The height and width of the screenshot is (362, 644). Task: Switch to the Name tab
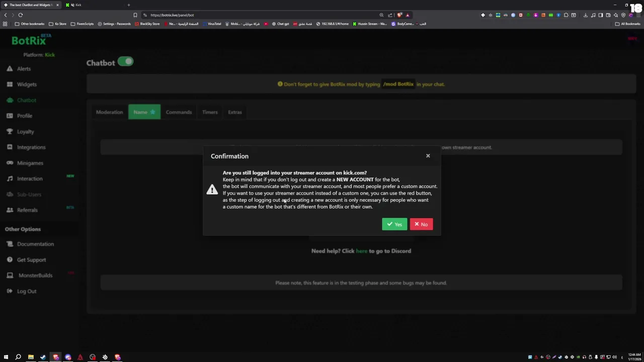(x=144, y=112)
